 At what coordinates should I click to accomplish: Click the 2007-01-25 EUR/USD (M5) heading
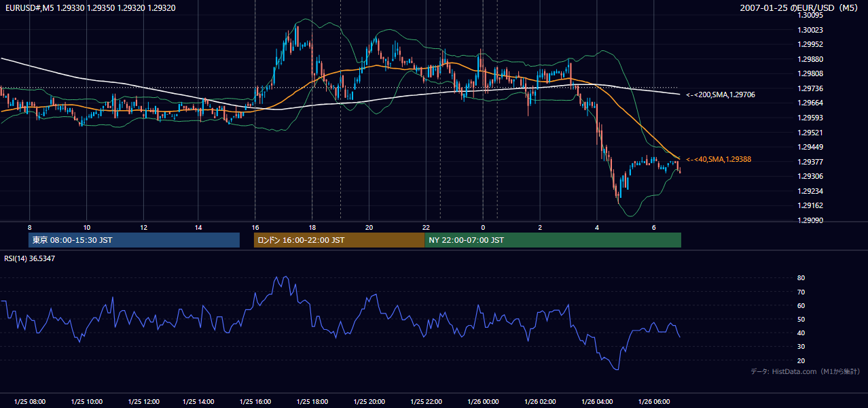point(800,7)
